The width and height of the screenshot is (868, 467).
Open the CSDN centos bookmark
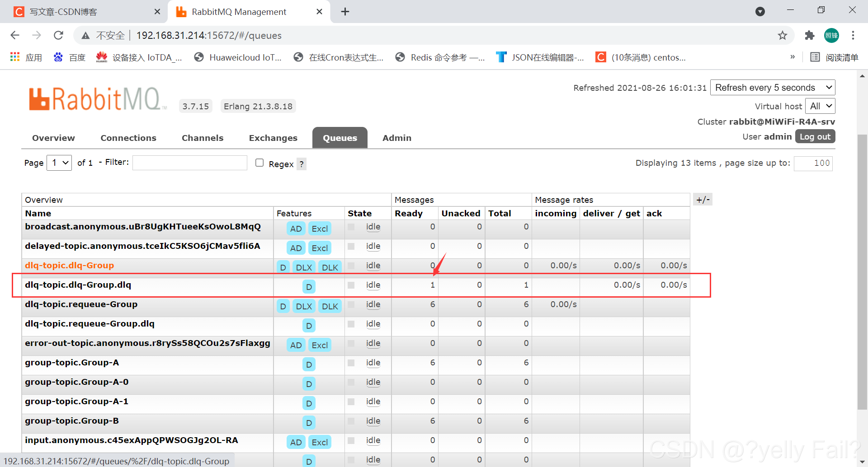641,57
